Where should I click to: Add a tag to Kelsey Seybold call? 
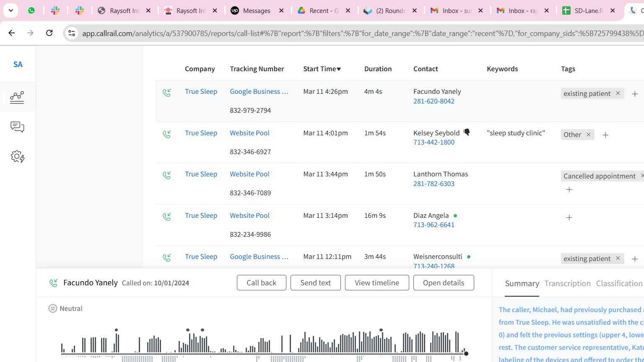(x=605, y=135)
